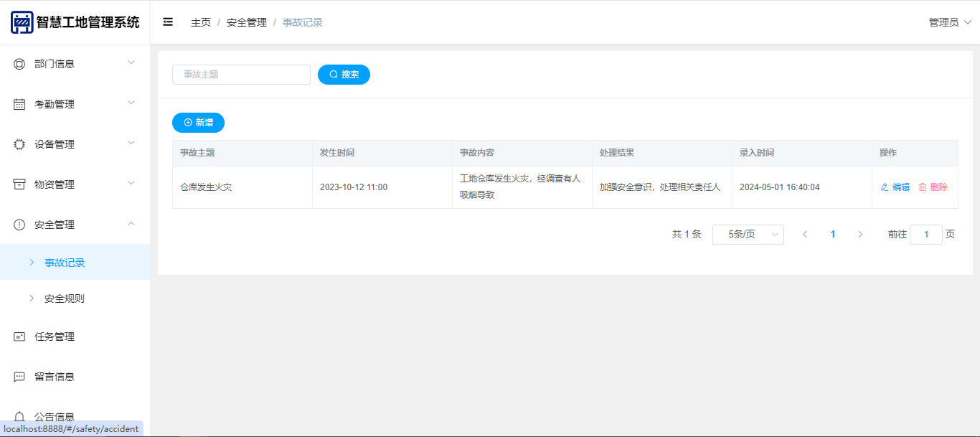Click the 任务管理 sidebar icon
The height and width of the screenshot is (437, 980).
tap(19, 337)
